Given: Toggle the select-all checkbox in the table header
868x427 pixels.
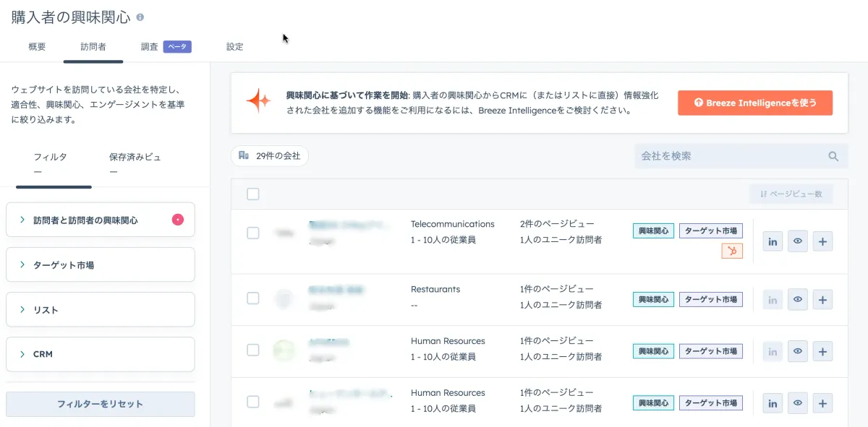Looking at the screenshot, I should [253, 194].
